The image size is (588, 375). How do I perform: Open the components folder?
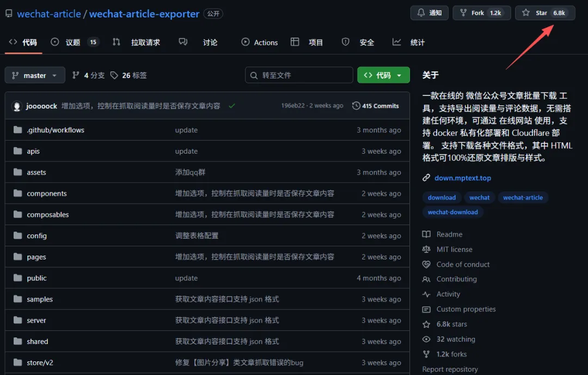coord(46,193)
